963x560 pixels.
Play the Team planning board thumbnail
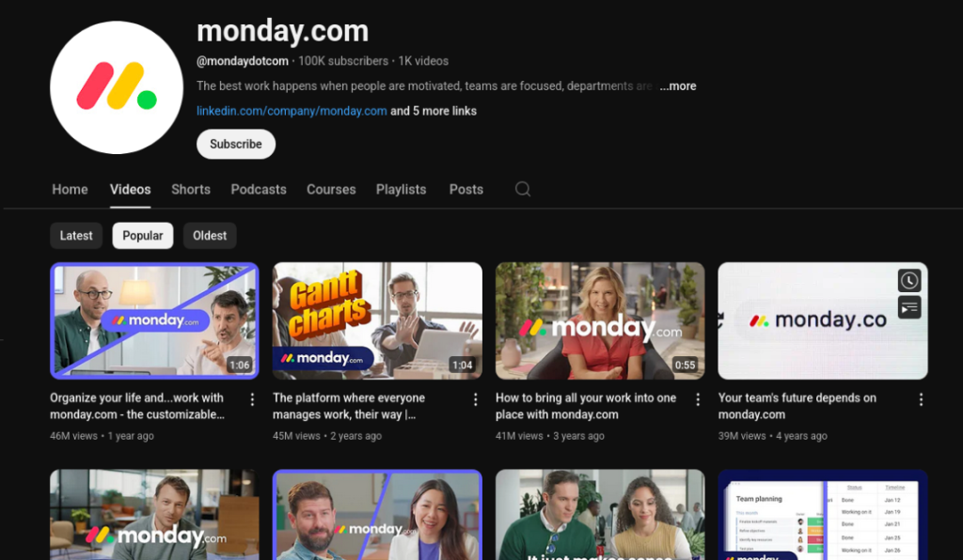(822, 515)
